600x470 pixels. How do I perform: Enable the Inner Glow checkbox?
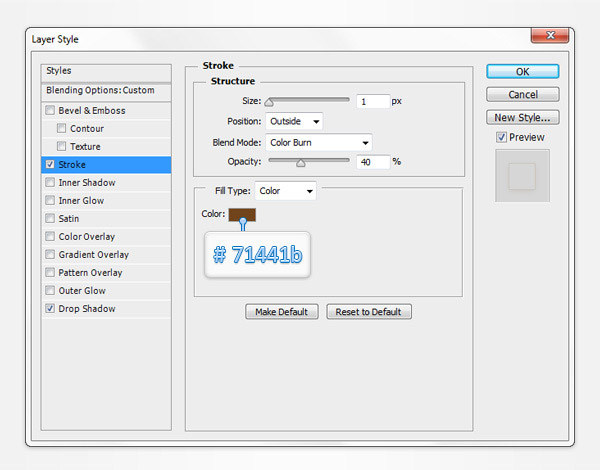pos(50,201)
